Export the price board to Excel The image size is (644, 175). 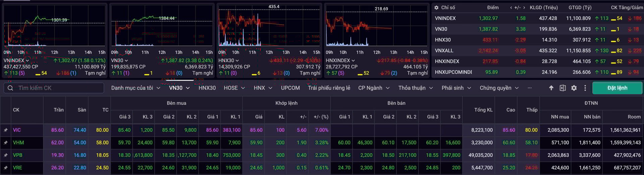coord(562,88)
